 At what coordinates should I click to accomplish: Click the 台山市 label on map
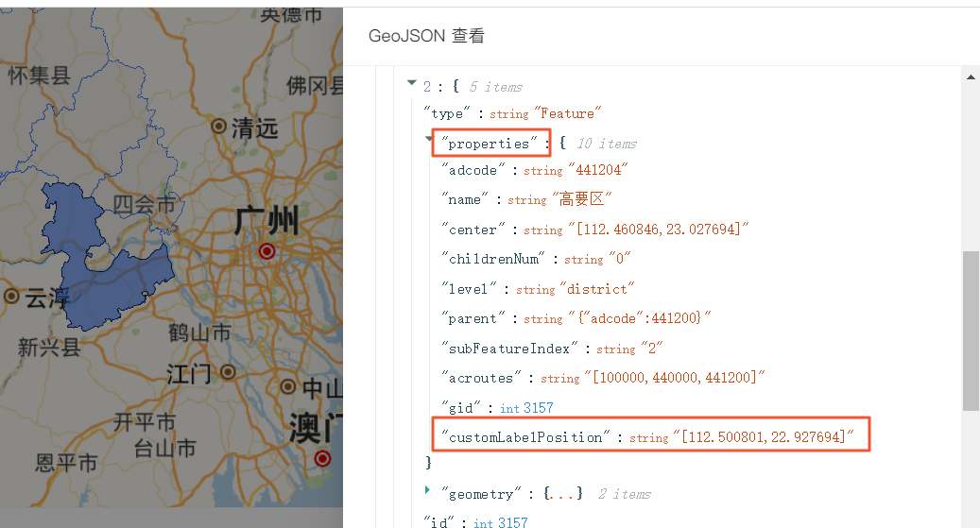click(x=164, y=449)
